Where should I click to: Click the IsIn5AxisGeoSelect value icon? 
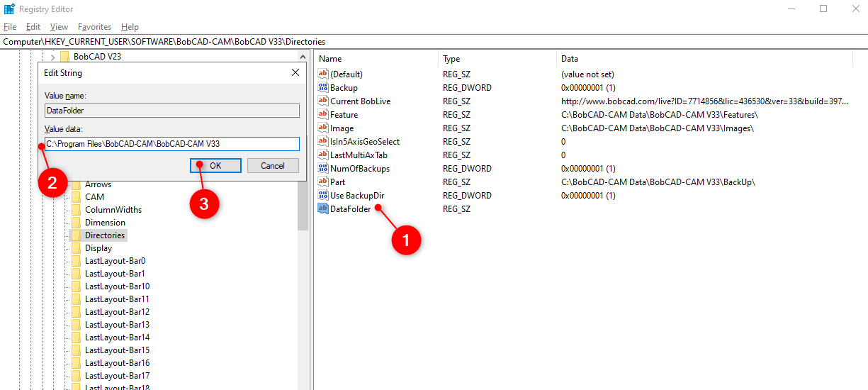tap(323, 141)
